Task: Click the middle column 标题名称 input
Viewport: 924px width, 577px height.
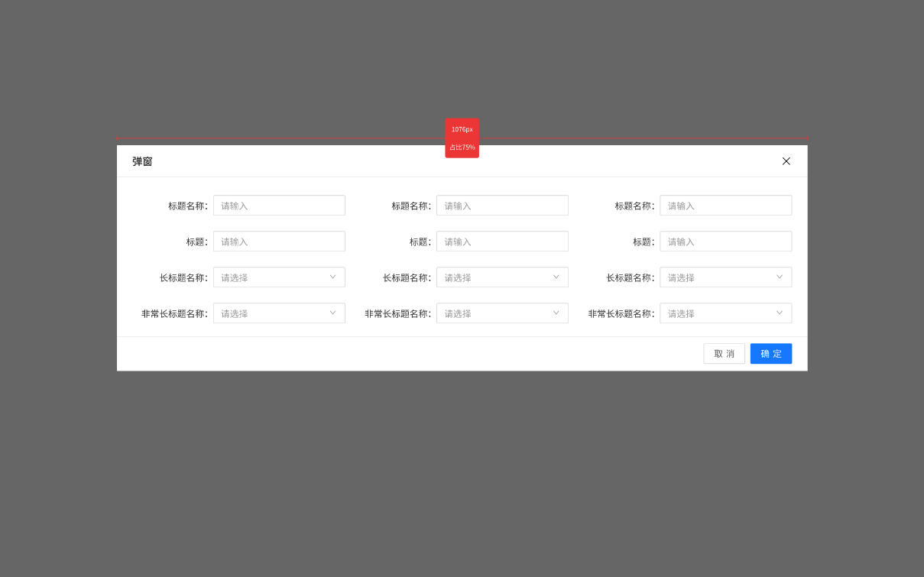Action: click(x=502, y=206)
